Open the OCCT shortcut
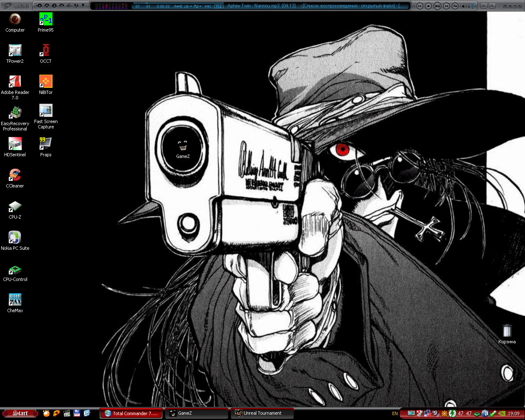This screenshot has height=420, width=525. tap(46, 54)
